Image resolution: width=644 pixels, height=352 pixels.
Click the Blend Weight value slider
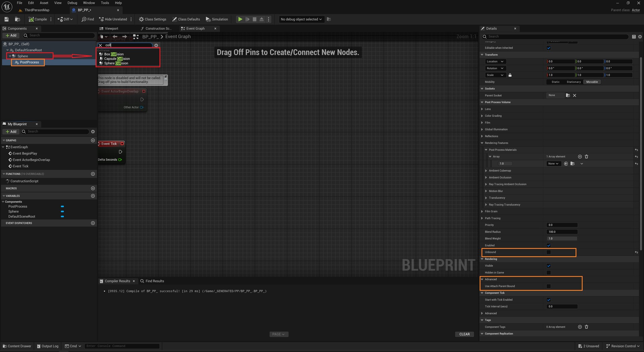[x=562, y=238]
